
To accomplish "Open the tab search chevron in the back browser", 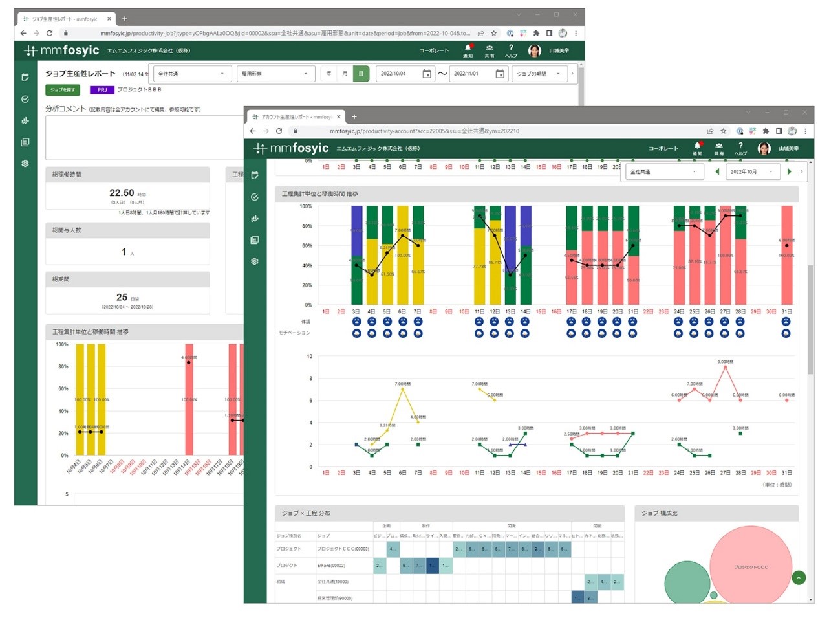I will (518, 14).
